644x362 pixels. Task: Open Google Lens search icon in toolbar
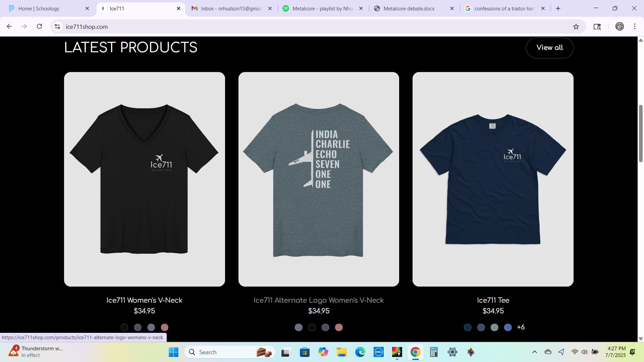click(x=597, y=26)
